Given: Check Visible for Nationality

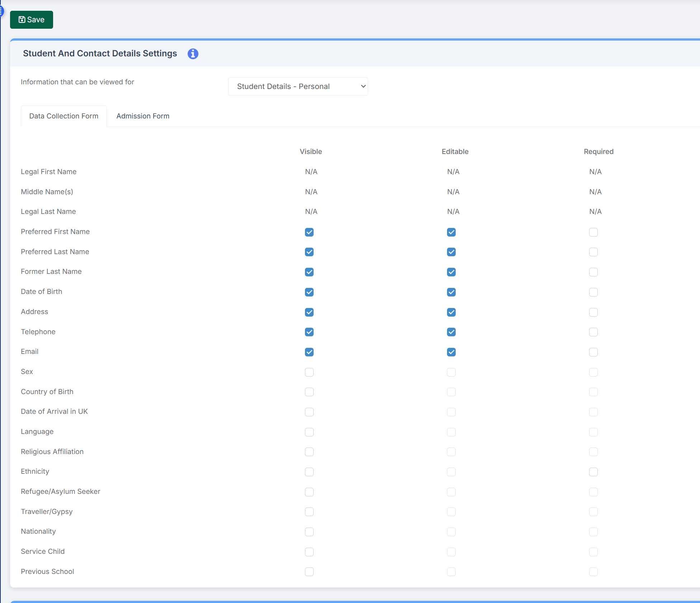Looking at the screenshot, I should pos(309,532).
